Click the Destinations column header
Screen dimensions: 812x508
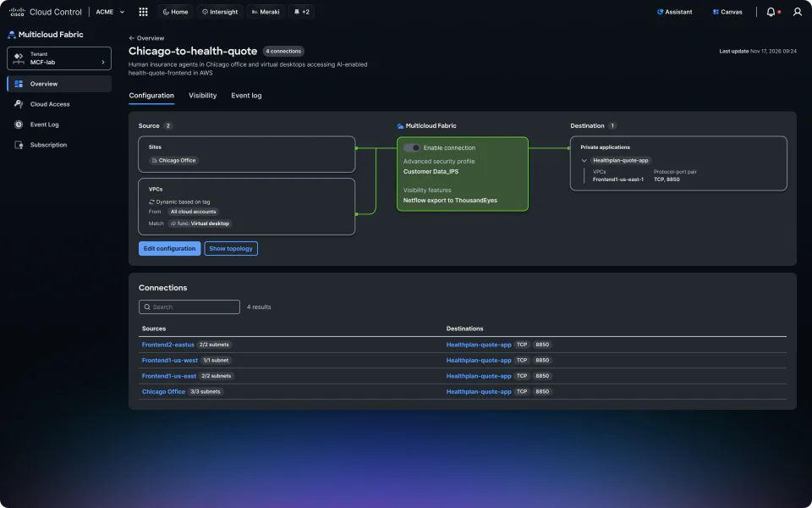[x=464, y=329]
